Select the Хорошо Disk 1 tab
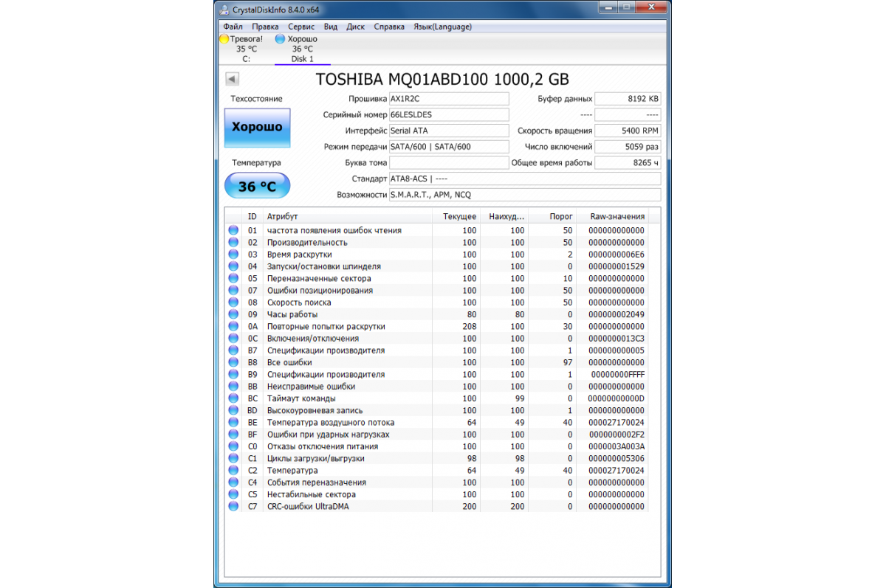 (302, 49)
